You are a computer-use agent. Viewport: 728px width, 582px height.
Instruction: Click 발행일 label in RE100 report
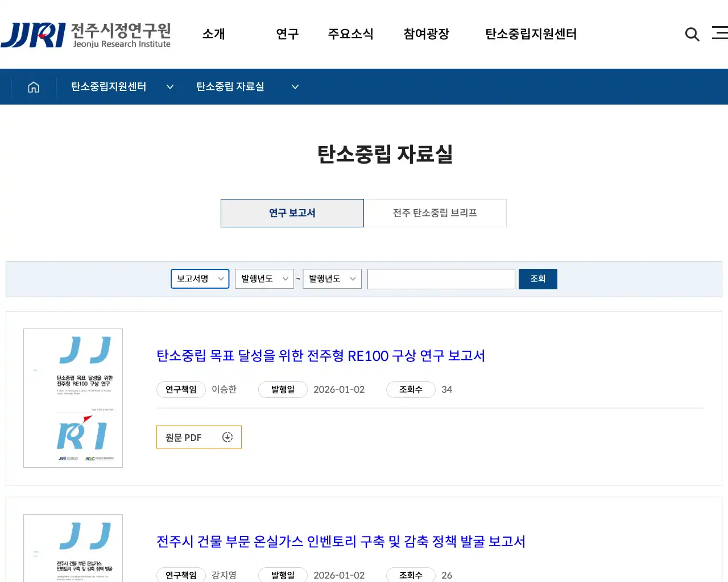pos(283,389)
